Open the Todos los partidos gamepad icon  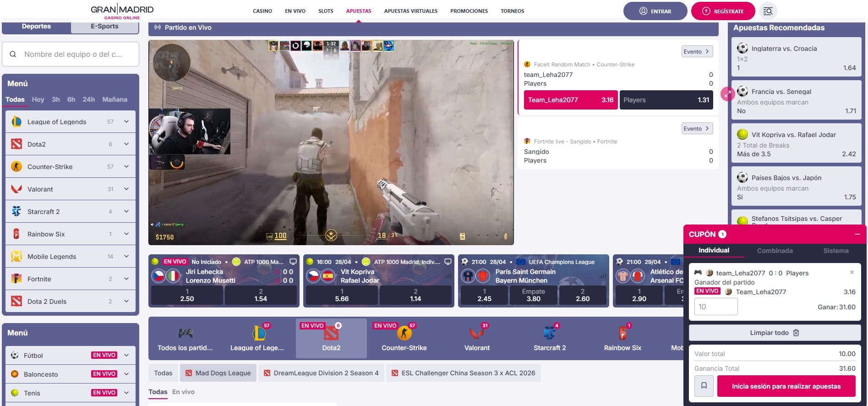coord(186,333)
